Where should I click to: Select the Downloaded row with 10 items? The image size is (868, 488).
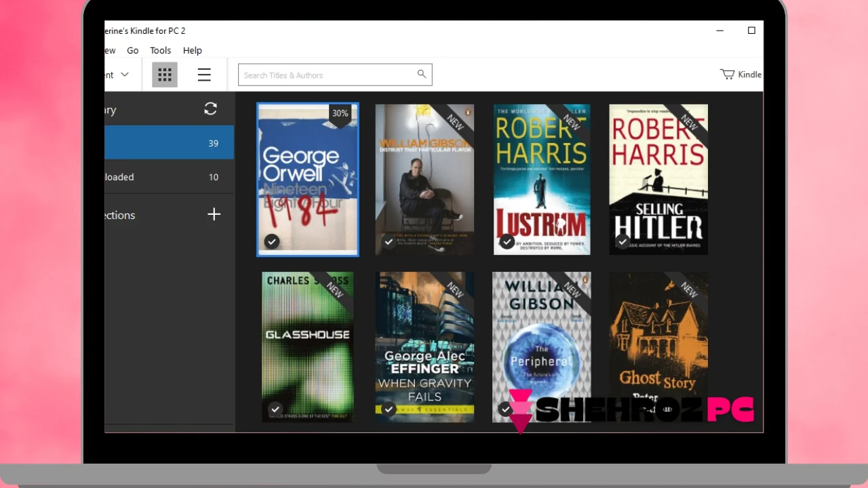point(170,177)
